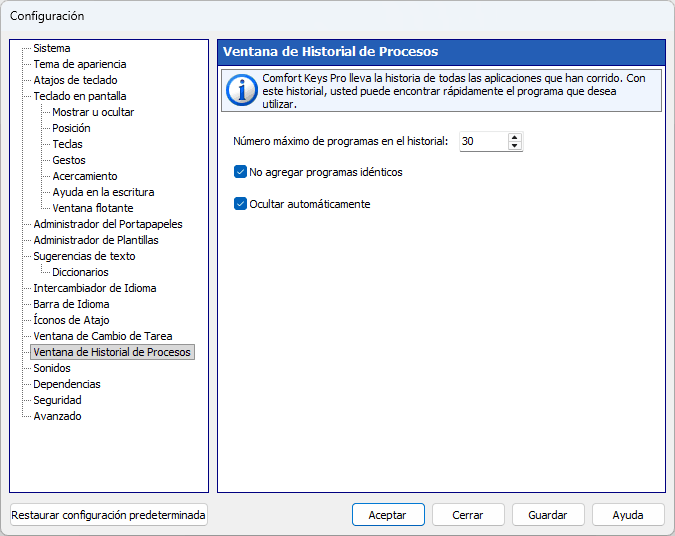Select Sugerencias de texto
675x536 pixels.
84,256
